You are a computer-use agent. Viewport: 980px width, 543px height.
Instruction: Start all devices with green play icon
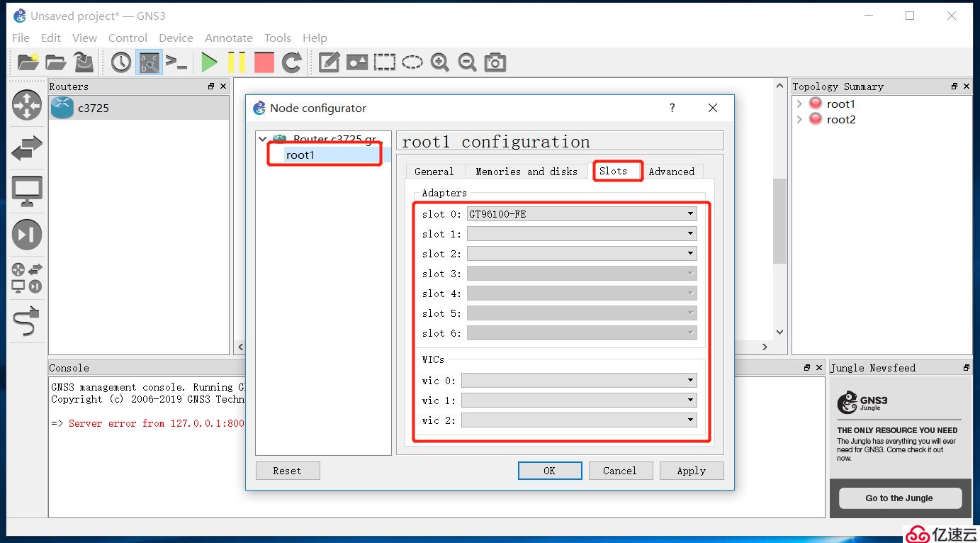(209, 62)
